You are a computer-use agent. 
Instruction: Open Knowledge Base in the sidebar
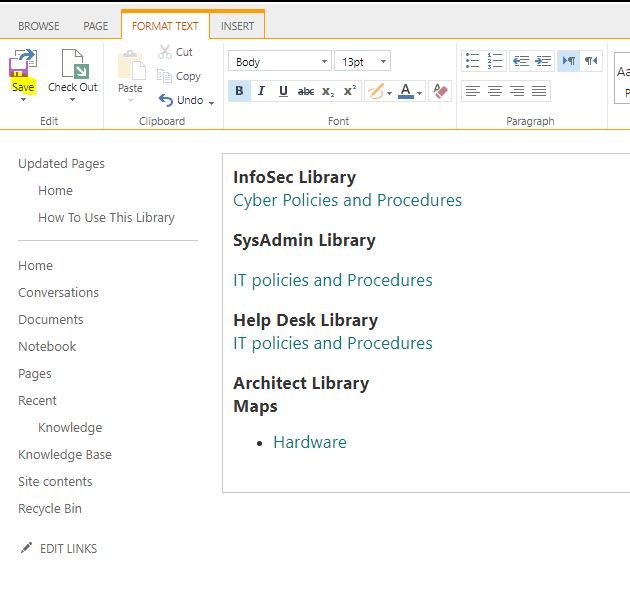click(65, 454)
